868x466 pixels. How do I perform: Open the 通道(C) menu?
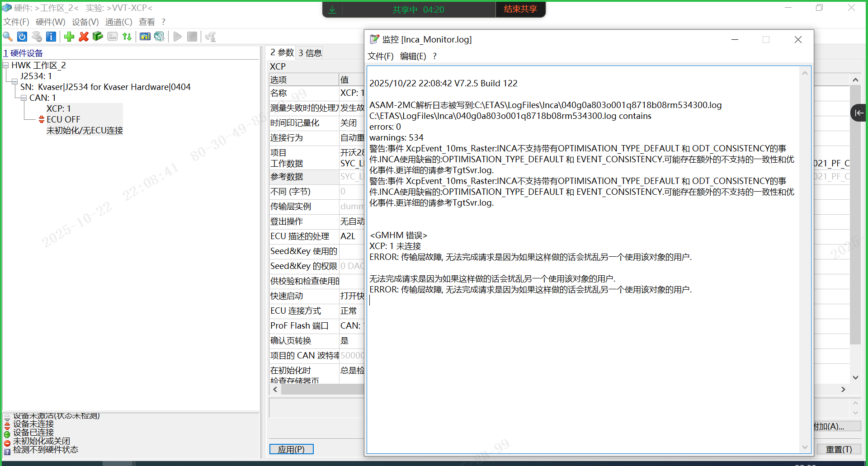(x=119, y=22)
